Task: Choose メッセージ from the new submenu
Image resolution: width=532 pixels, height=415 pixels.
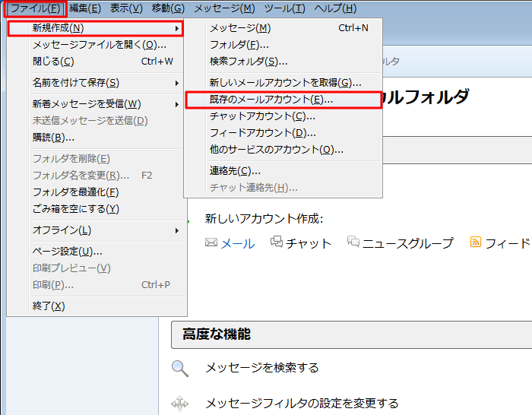Action: pyautogui.click(x=240, y=28)
